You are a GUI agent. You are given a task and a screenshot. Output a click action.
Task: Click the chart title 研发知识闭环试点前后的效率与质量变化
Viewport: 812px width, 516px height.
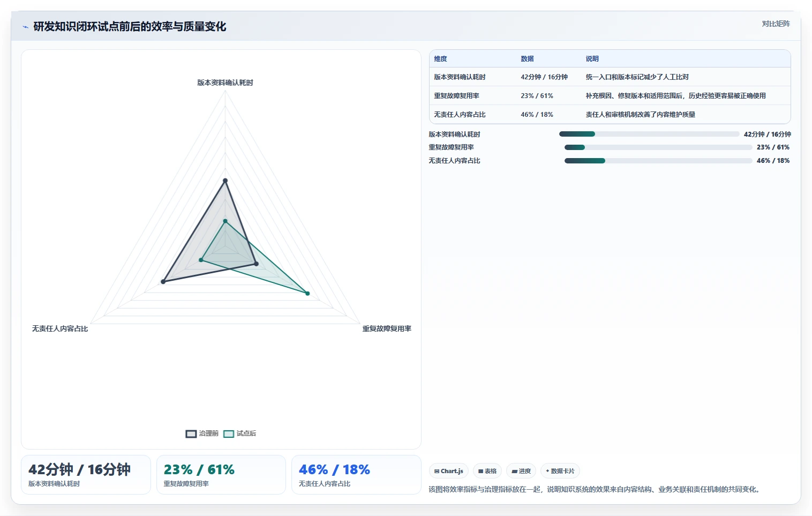[x=130, y=27]
